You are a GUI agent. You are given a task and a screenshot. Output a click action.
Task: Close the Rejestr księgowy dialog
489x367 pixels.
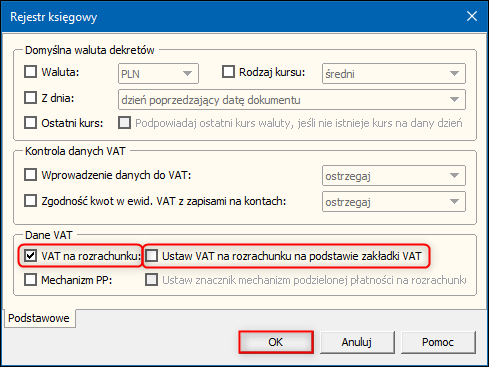pos(472,16)
